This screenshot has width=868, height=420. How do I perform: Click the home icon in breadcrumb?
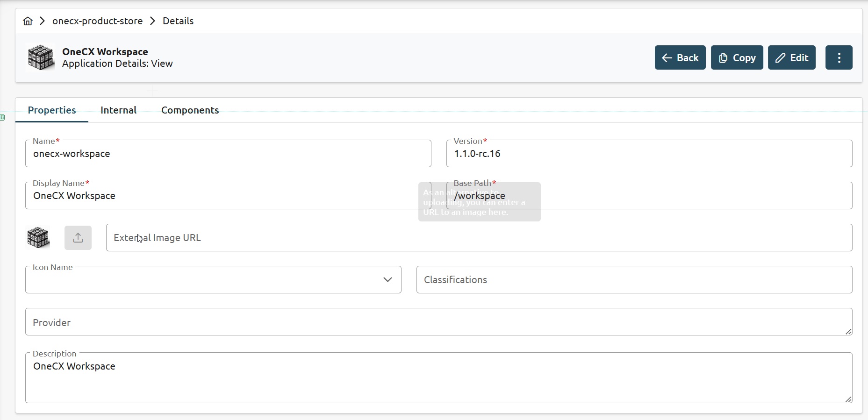28,21
